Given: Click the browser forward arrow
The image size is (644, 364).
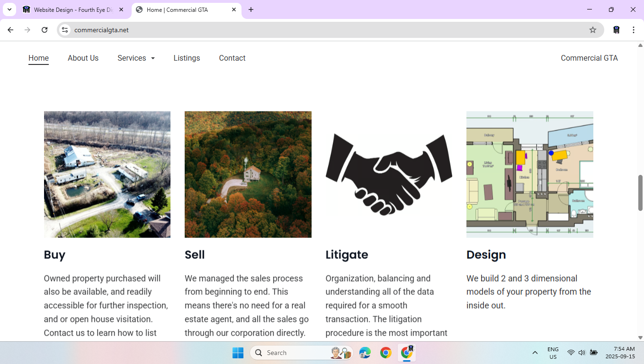Looking at the screenshot, I should click(27, 30).
